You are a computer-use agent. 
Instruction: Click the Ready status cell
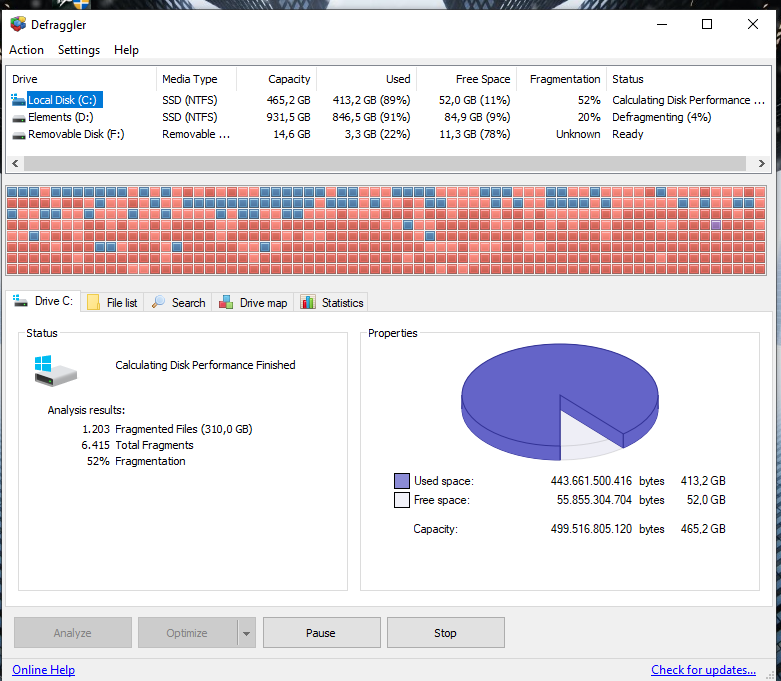click(628, 134)
